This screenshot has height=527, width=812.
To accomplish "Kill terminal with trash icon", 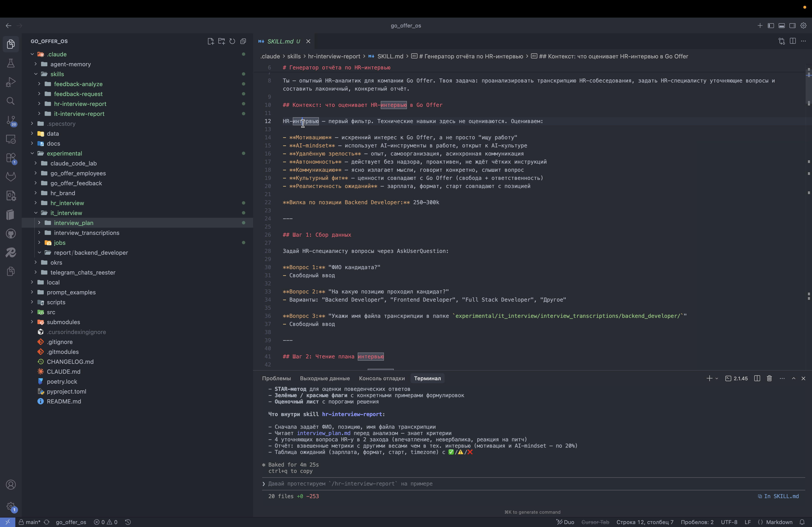I will tap(769, 378).
